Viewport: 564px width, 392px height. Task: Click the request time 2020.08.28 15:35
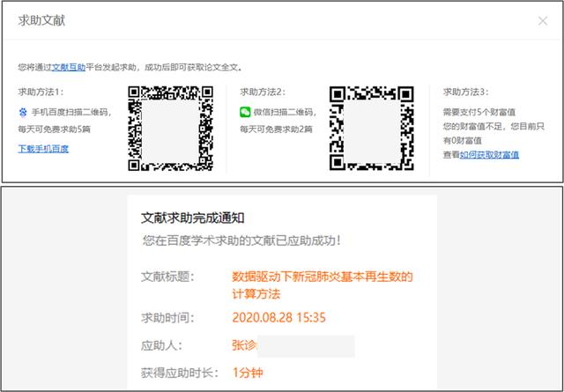[x=278, y=317]
